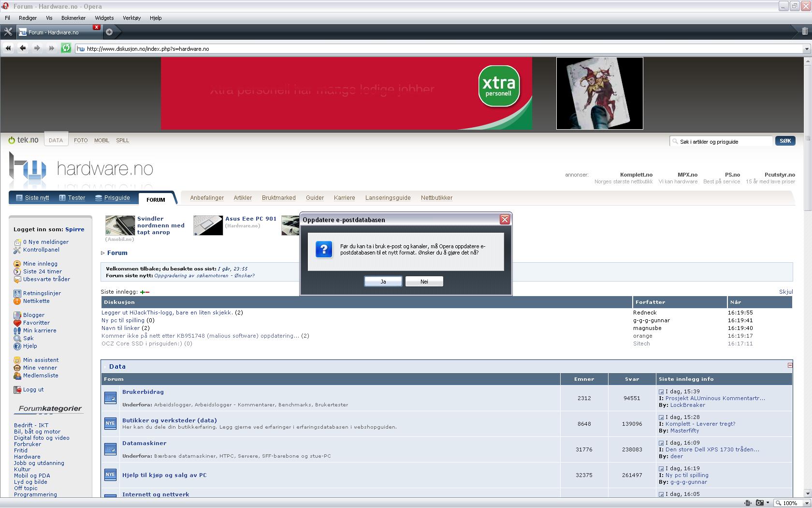
Task: Open the address bar dropdown arrow
Action: pyautogui.click(x=806, y=48)
